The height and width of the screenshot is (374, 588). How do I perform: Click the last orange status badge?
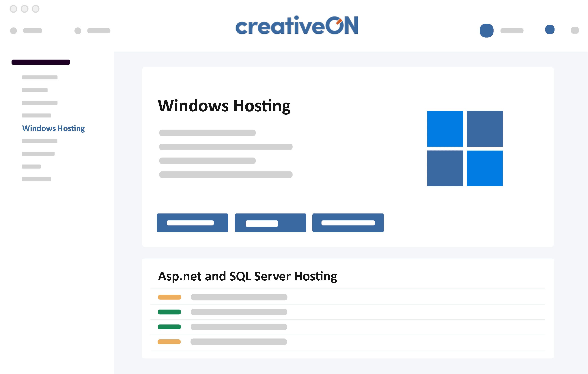[169, 342]
